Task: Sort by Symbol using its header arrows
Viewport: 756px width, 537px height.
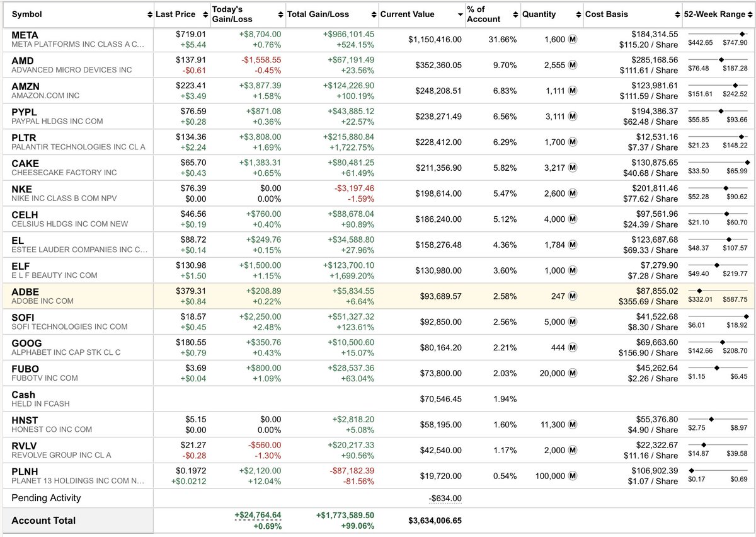Action: coord(150,14)
